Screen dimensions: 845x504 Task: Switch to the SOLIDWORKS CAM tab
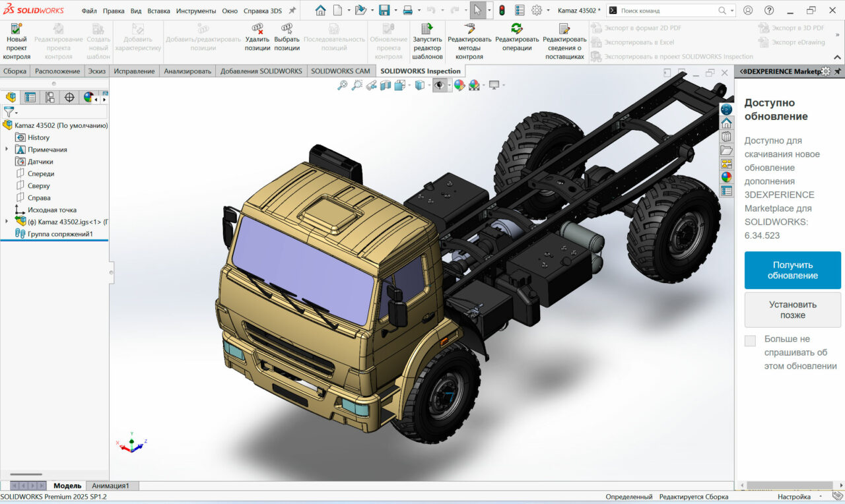coord(340,71)
